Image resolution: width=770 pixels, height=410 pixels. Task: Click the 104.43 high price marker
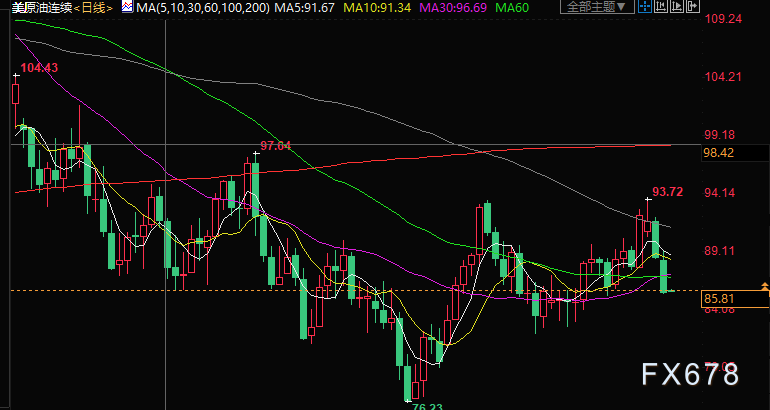click(38, 68)
